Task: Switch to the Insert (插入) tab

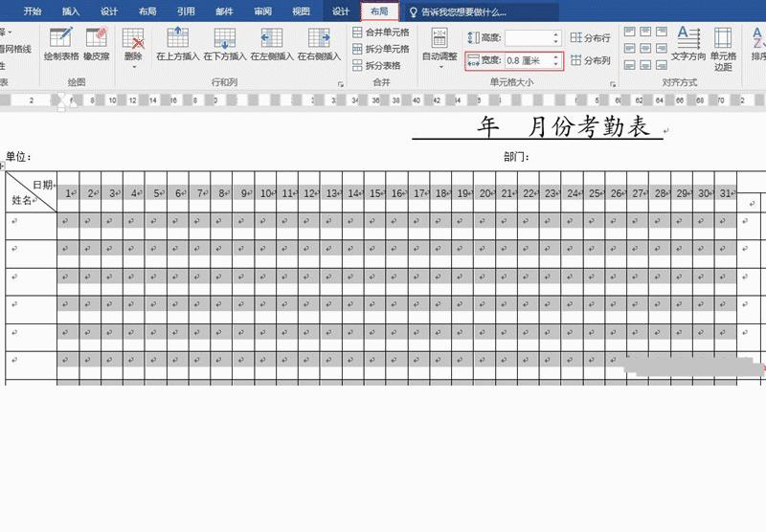Action: 71,11
